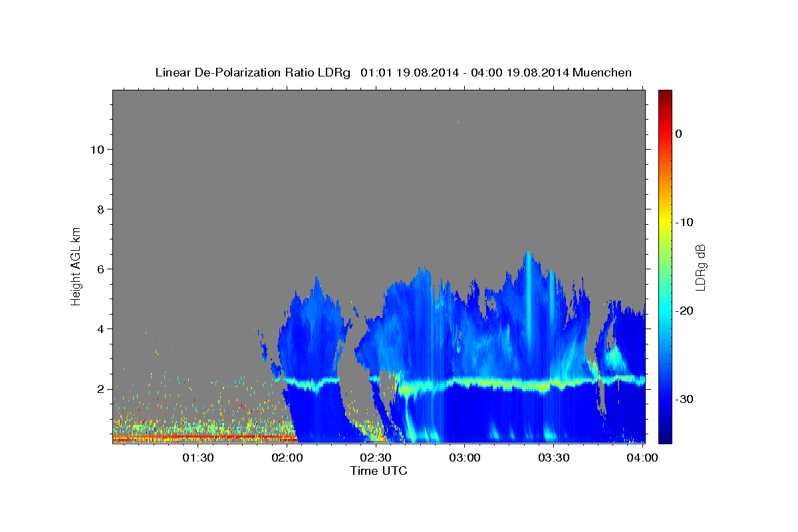Click the 03:00 time axis label
The width and height of the screenshot is (798, 532).
click(x=464, y=458)
